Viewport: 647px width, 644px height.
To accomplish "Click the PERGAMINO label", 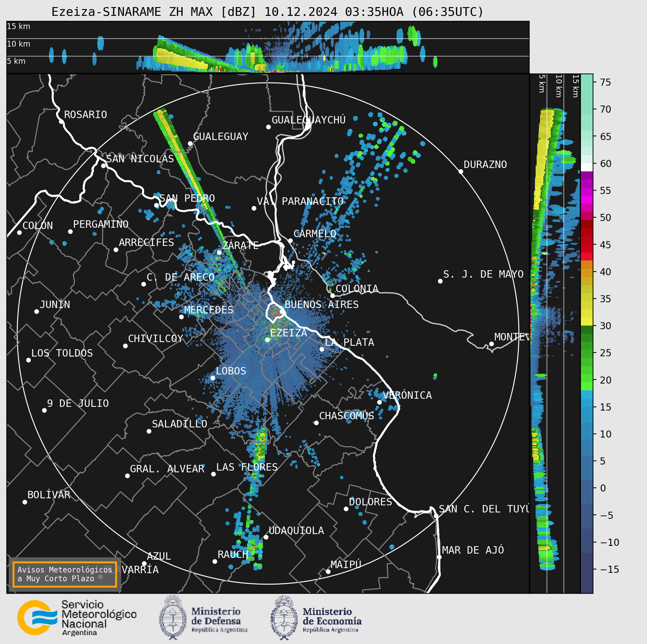I will (101, 224).
